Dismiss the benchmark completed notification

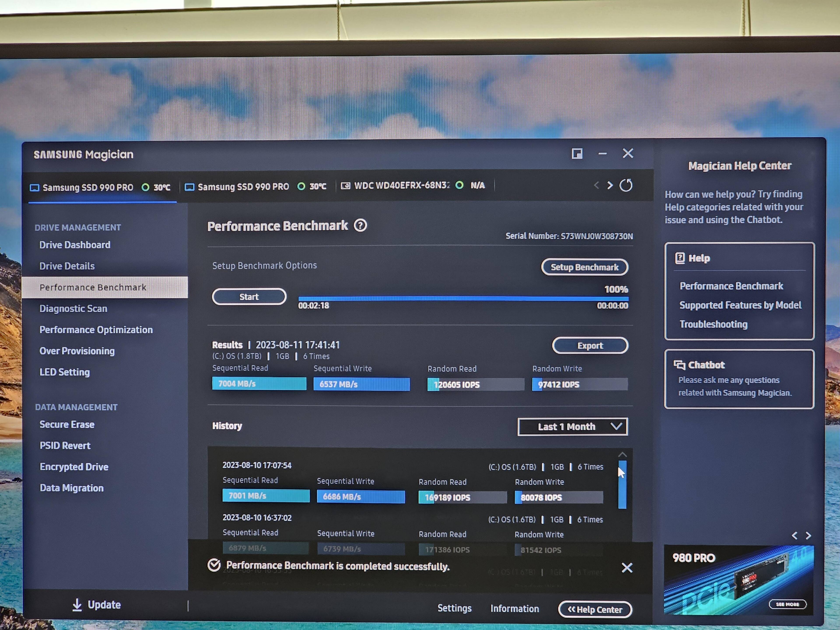[x=627, y=568]
